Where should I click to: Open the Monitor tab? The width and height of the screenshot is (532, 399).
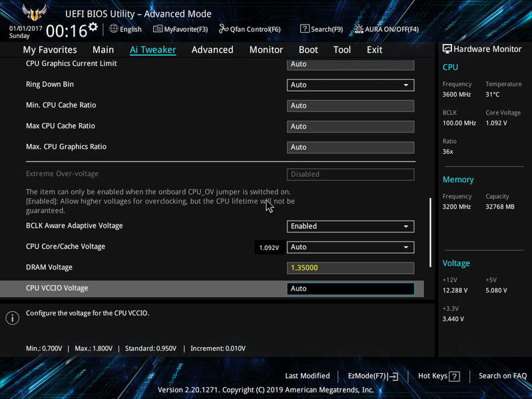(266, 50)
